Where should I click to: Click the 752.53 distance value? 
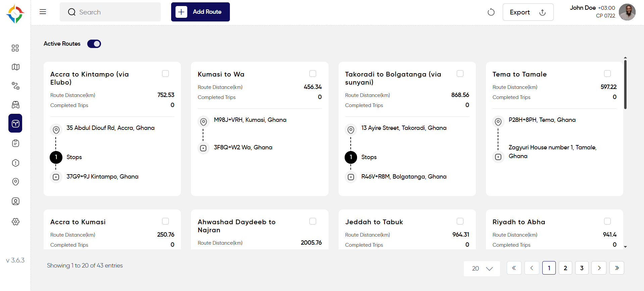[166, 95]
